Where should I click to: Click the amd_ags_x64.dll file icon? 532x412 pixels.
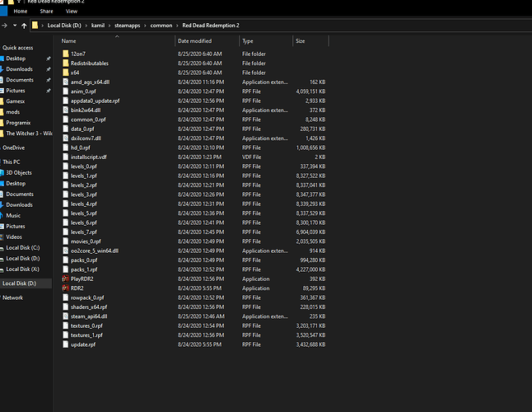(66, 82)
